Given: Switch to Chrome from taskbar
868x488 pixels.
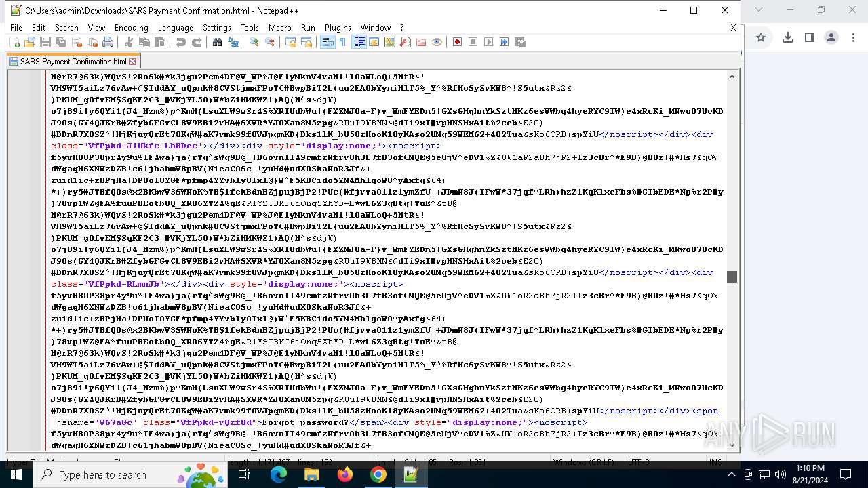Looking at the screenshot, I should pos(378,474).
